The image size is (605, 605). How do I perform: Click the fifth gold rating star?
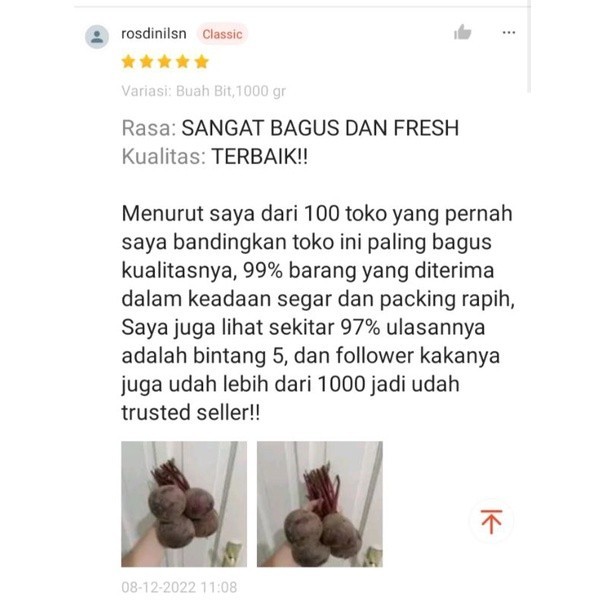pos(202,61)
